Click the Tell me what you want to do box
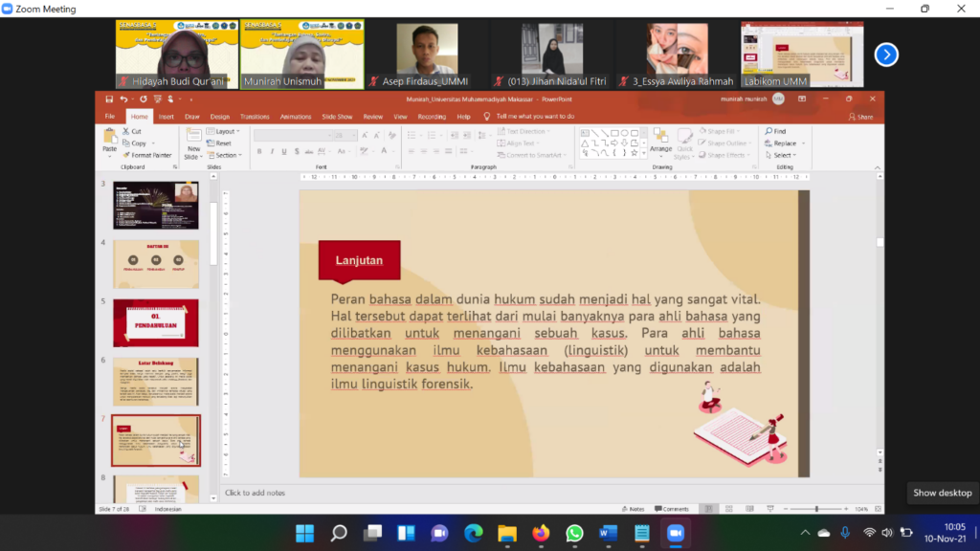 (535, 116)
